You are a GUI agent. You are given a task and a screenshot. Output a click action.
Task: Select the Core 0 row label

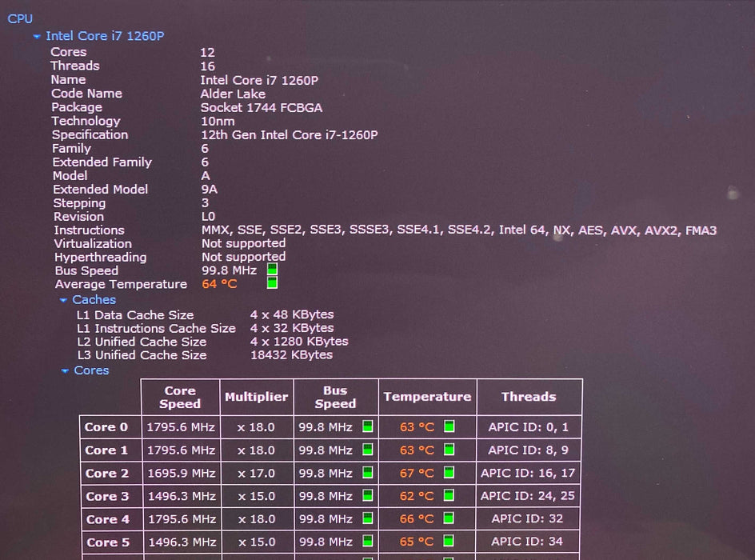tap(106, 427)
